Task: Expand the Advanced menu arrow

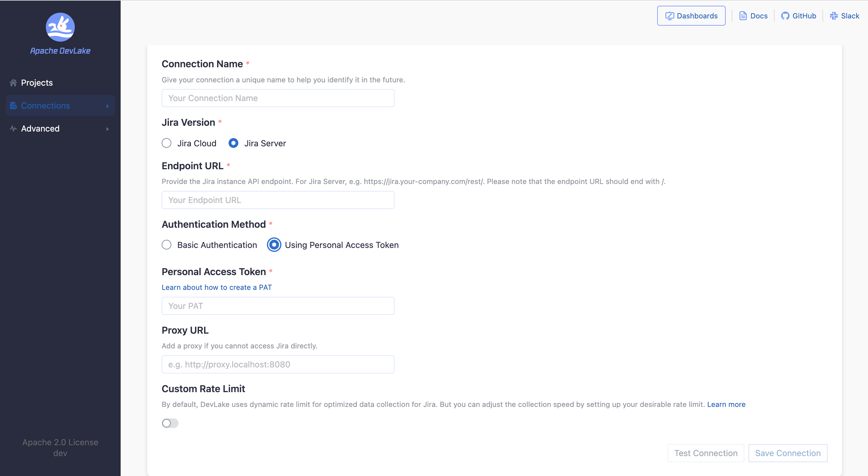Action: point(107,129)
